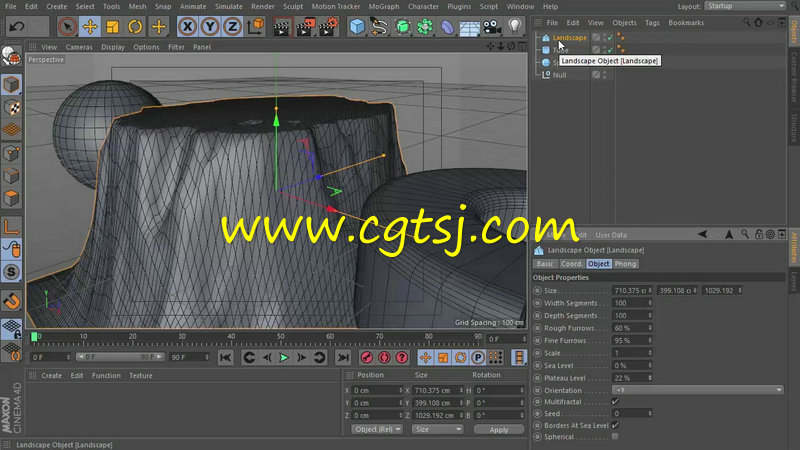Activate the Scale tool

[x=112, y=27]
